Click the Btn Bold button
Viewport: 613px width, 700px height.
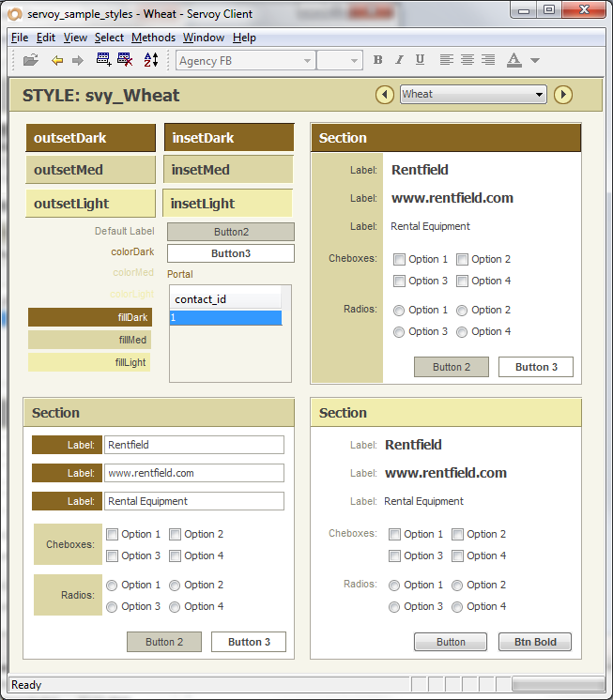535,642
